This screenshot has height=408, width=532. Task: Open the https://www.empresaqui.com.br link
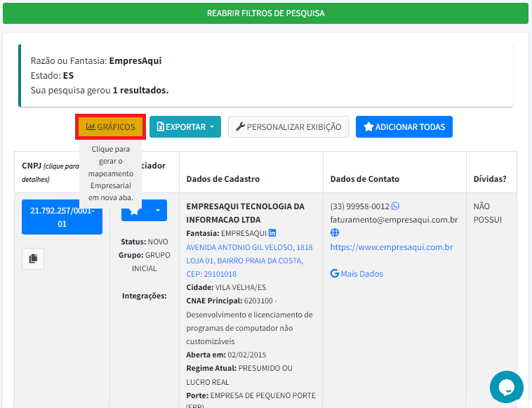point(391,247)
